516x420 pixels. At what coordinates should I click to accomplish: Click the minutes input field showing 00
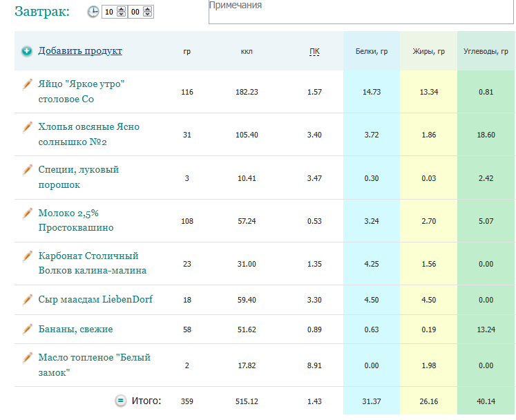click(x=136, y=12)
